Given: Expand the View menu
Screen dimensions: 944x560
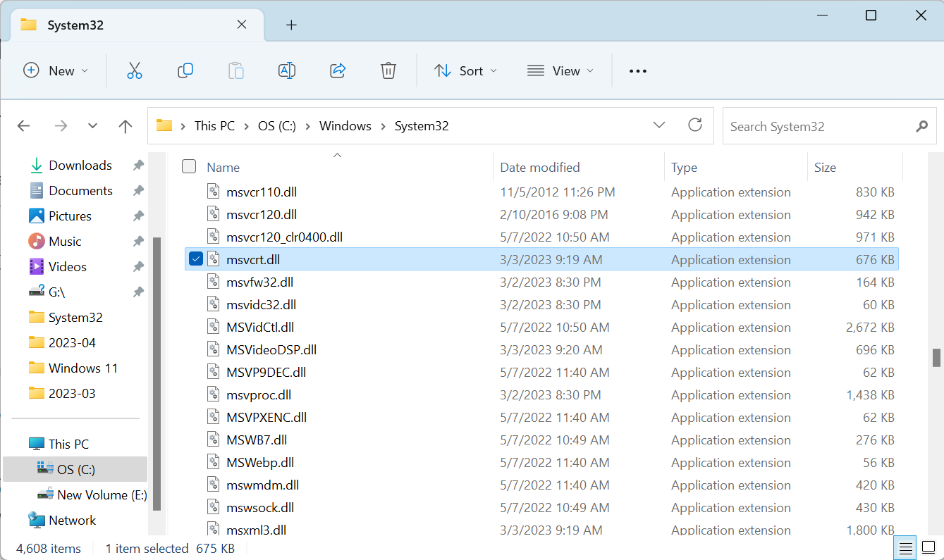Looking at the screenshot, I should point(560,70).
